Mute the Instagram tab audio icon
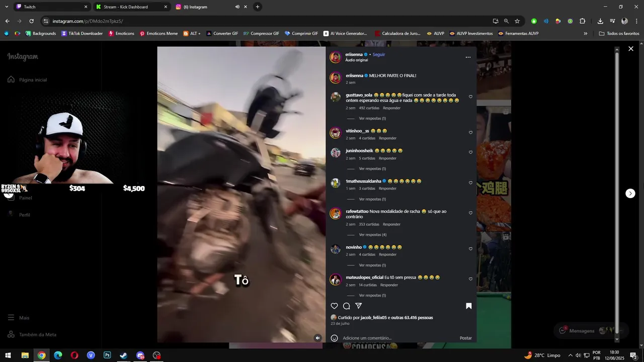Viewport: 644px width, 362px height. pyautogui.click(x=237, y=7)
